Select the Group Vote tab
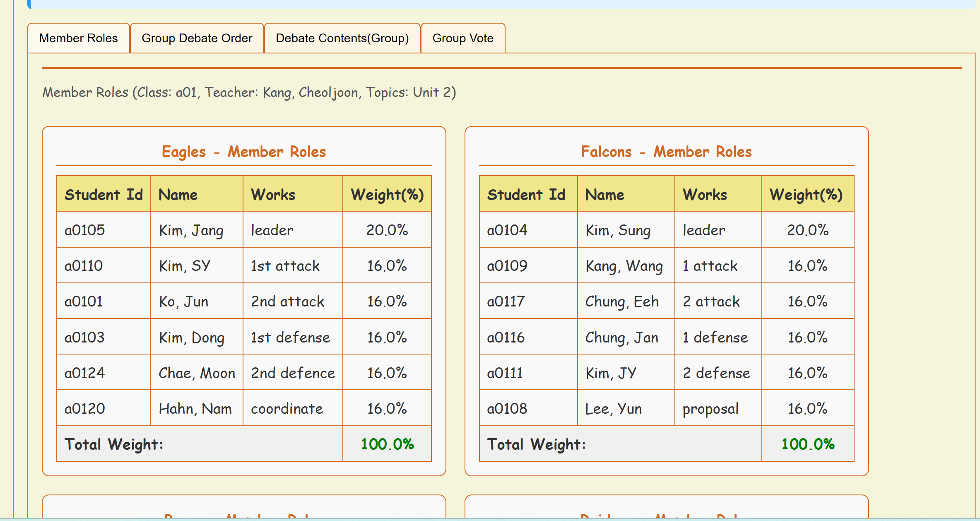The height and width of the screenshot is (521, 980). coord(462,38)
